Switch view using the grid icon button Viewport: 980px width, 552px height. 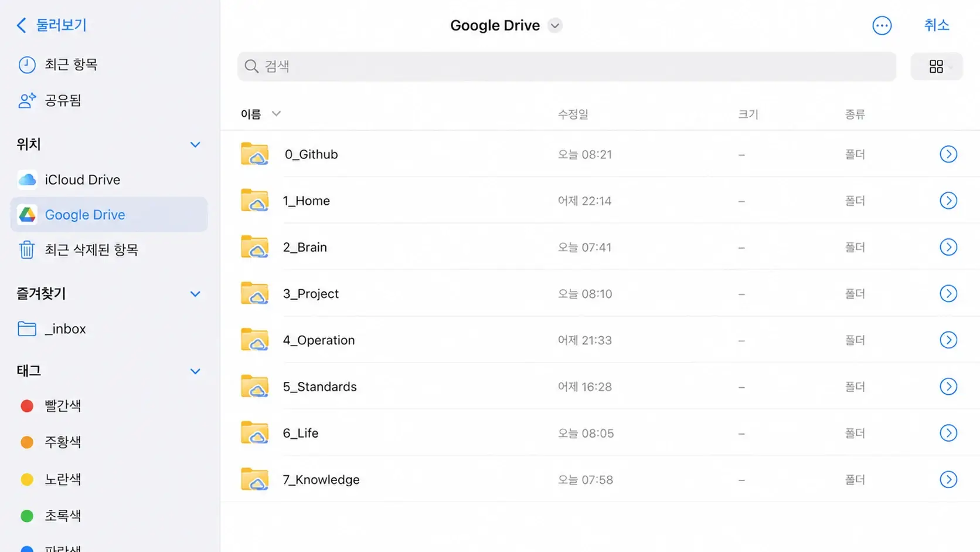[x=936, y=66]
